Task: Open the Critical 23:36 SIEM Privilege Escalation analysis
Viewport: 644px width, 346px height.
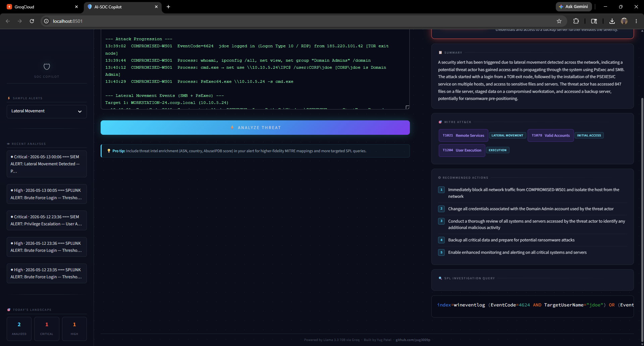Action: point(47,221)
